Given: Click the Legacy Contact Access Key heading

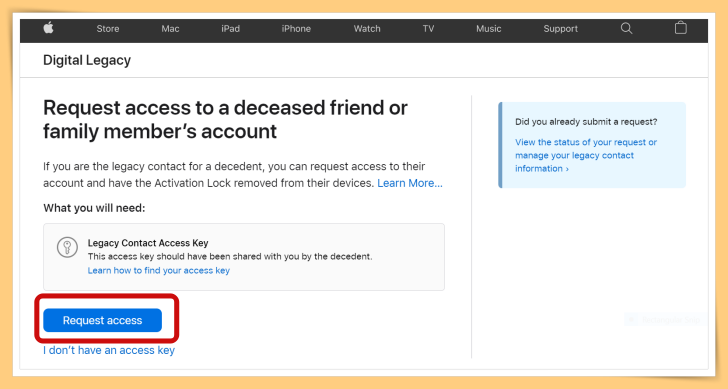Looking at the screenshot, I should [x=148, y=243].
